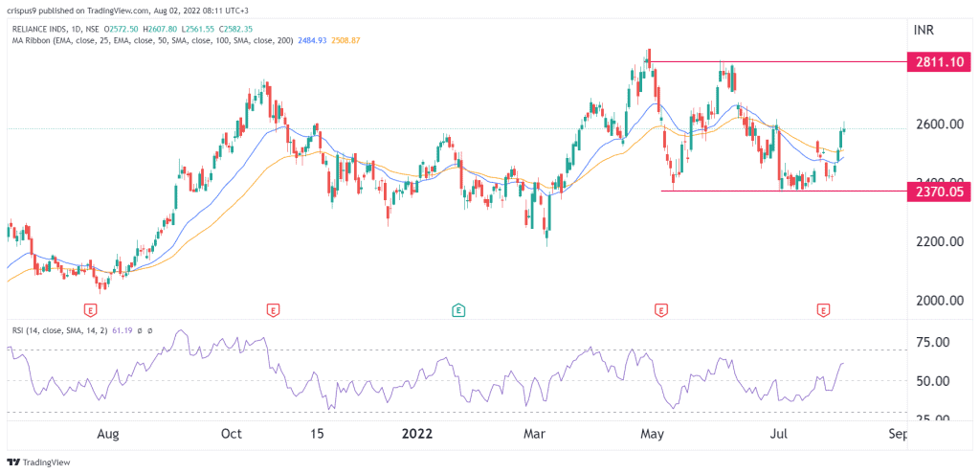
Task: Click the TradingView logo icon
Action: pyautogui.click(x=13, y=463)
